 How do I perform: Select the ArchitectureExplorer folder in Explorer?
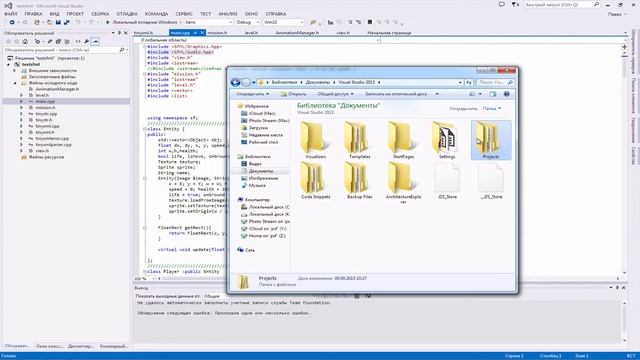pos(403,182)
